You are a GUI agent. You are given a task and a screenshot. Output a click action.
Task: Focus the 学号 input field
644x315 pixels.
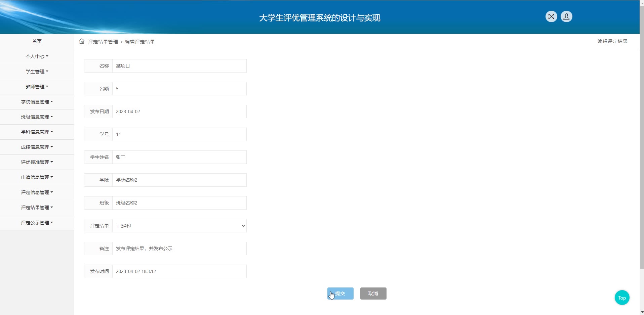179,134
